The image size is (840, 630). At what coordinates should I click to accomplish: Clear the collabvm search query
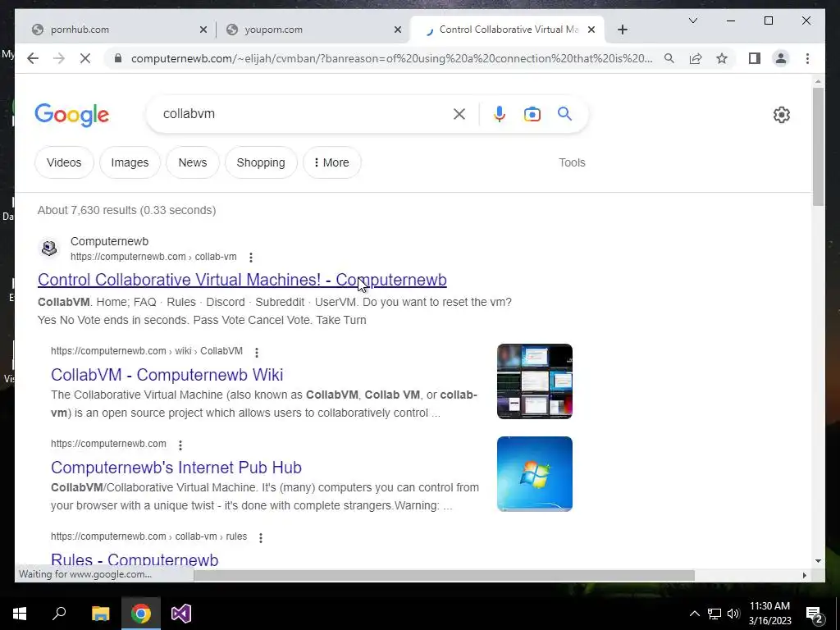coord(459,114)
